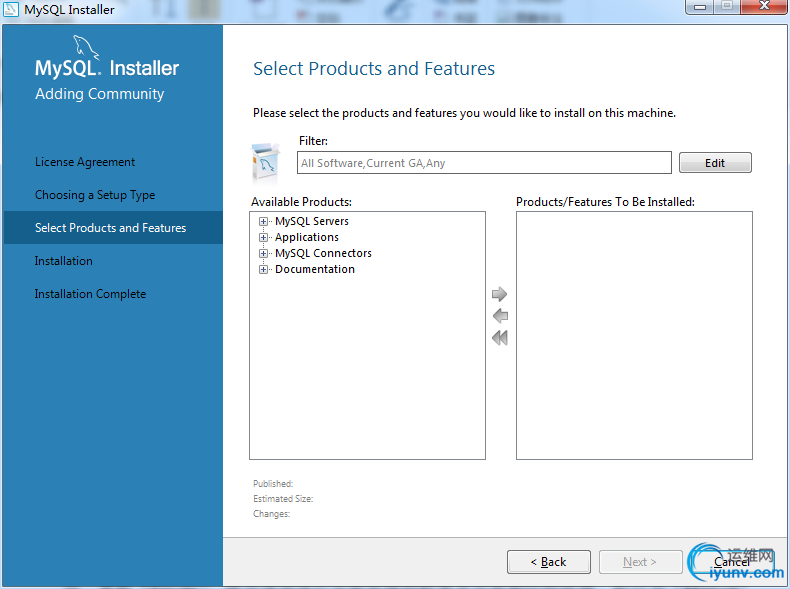Select MySQL Servers in Available Products

[312, 221]
